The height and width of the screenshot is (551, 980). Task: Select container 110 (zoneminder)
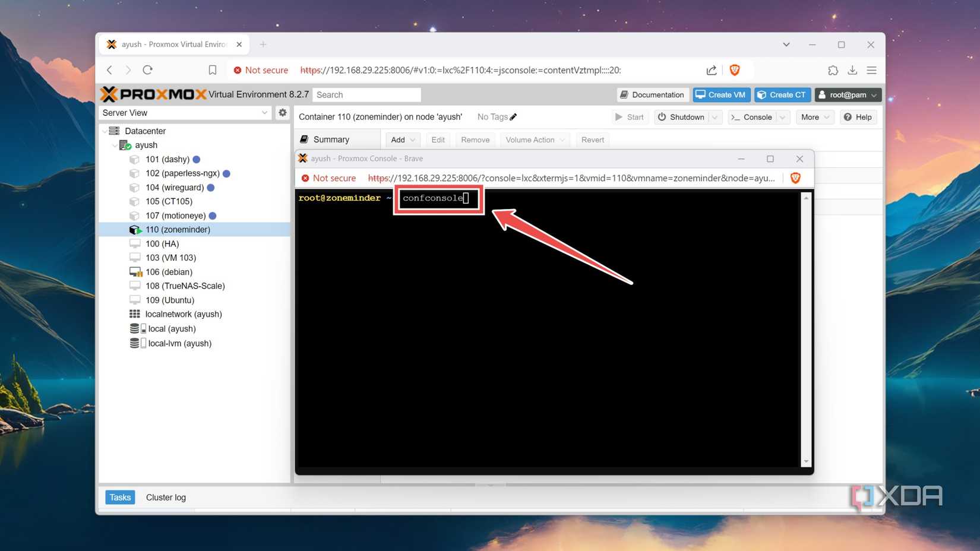coord(178,230)
